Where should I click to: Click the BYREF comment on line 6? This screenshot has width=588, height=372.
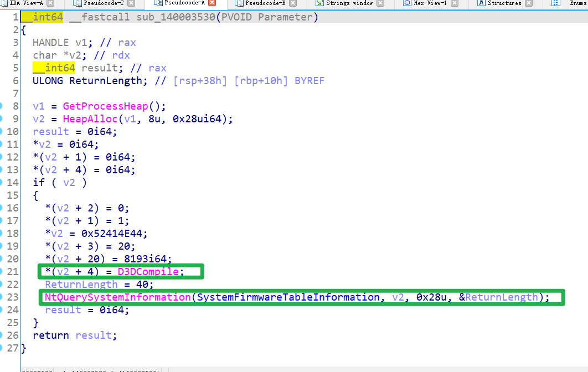310,81
